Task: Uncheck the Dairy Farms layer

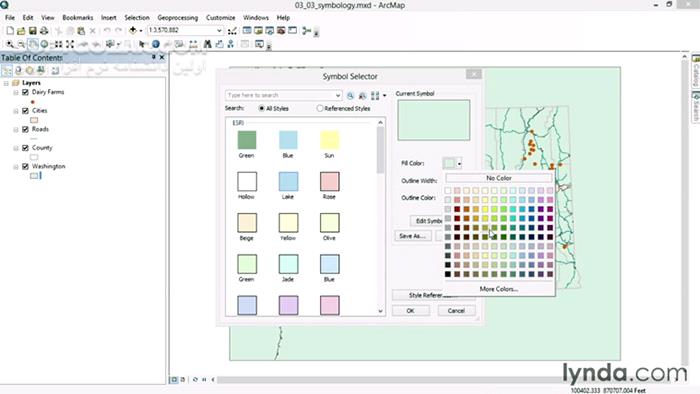Action: click(25, 92)
